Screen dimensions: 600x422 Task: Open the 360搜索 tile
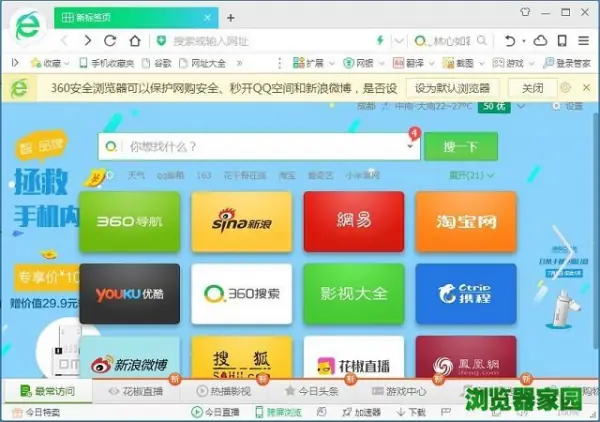[241, 293]
